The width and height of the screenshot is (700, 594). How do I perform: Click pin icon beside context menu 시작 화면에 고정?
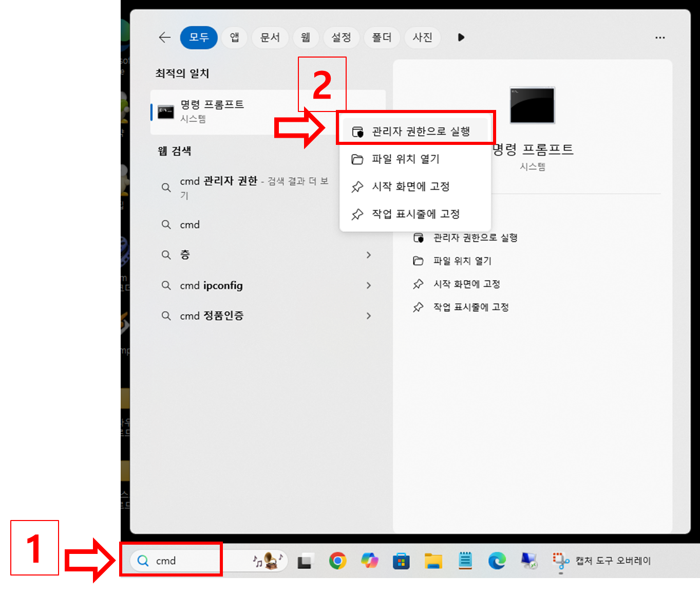coord(357,187)
